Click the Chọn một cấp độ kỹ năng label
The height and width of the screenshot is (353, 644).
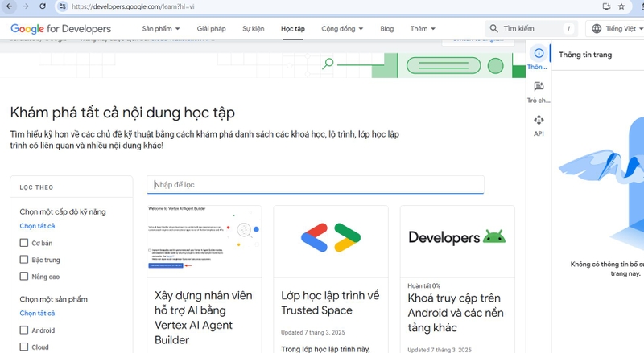(x=63, y=211)
